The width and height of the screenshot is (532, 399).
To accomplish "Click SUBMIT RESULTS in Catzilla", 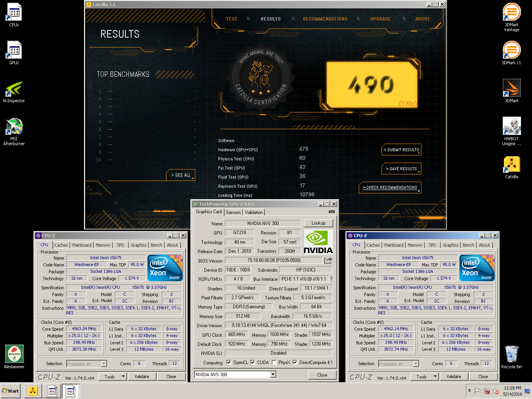I will point(401,150).
